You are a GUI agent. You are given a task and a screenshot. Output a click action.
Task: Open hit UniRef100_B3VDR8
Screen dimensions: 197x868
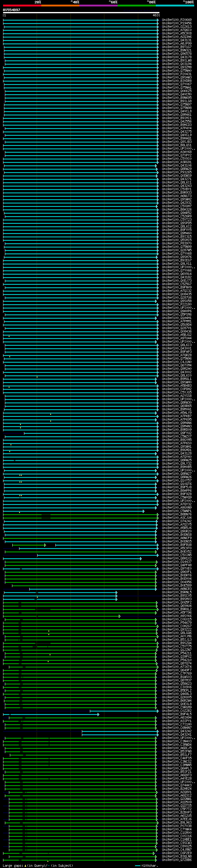click(x=177, y=81)
